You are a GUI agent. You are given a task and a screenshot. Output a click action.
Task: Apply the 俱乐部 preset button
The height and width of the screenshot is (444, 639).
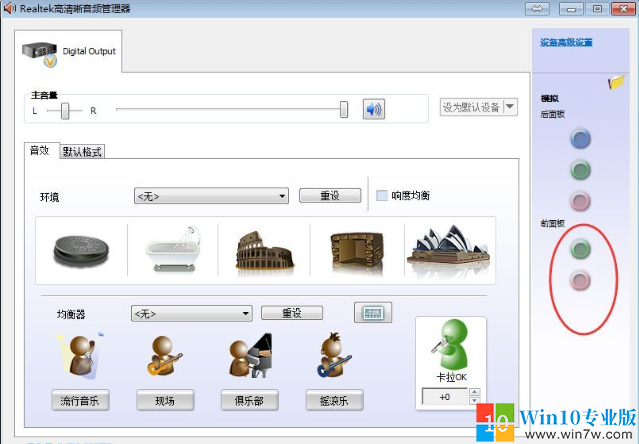250,400
